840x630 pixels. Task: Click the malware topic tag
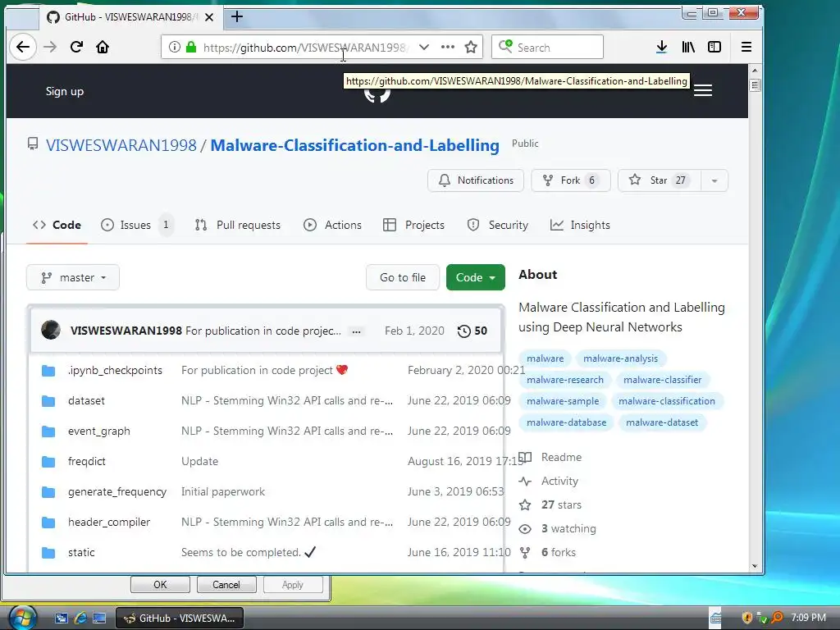point(545,358)
